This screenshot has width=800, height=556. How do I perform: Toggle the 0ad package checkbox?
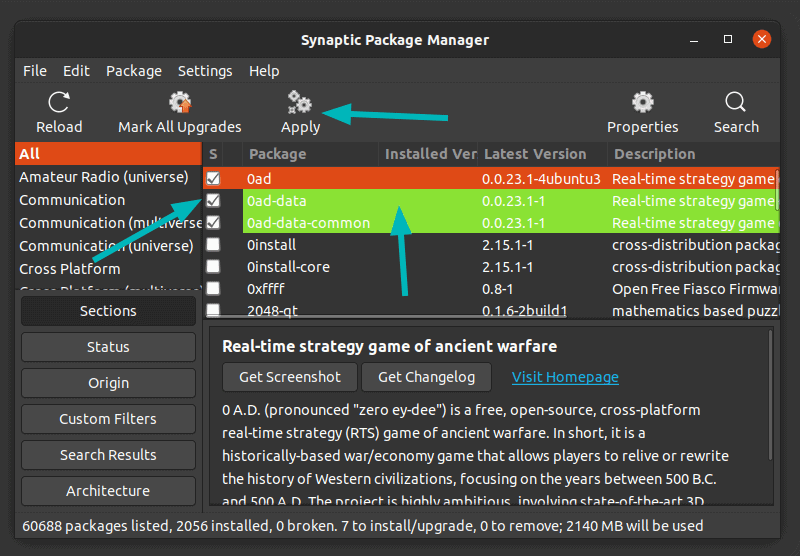point(213,179)
